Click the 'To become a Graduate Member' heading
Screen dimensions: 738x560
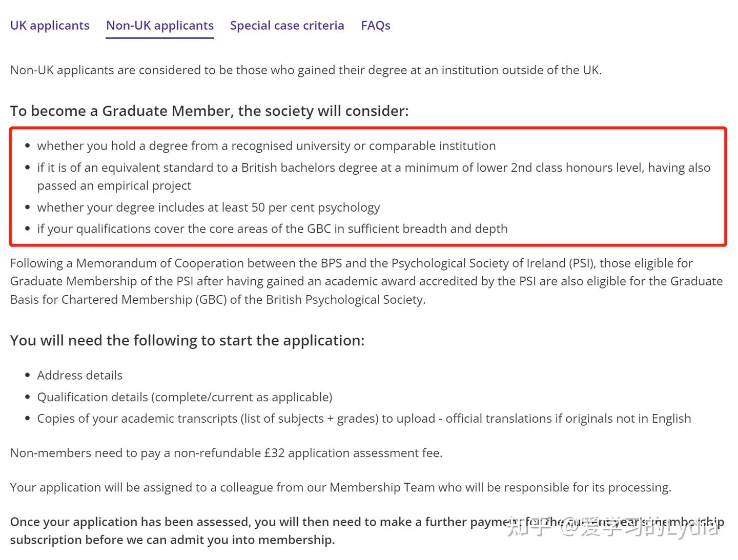point(209,111)
